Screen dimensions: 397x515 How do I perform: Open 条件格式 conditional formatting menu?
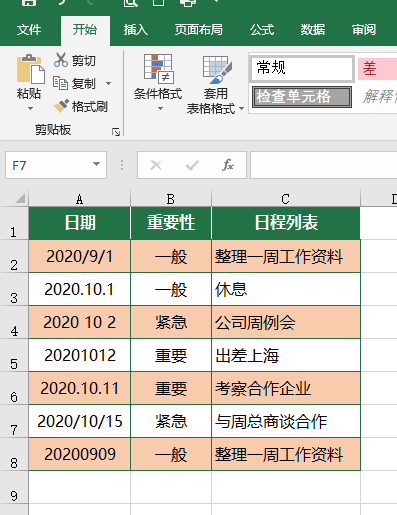(x=158, y=83)
